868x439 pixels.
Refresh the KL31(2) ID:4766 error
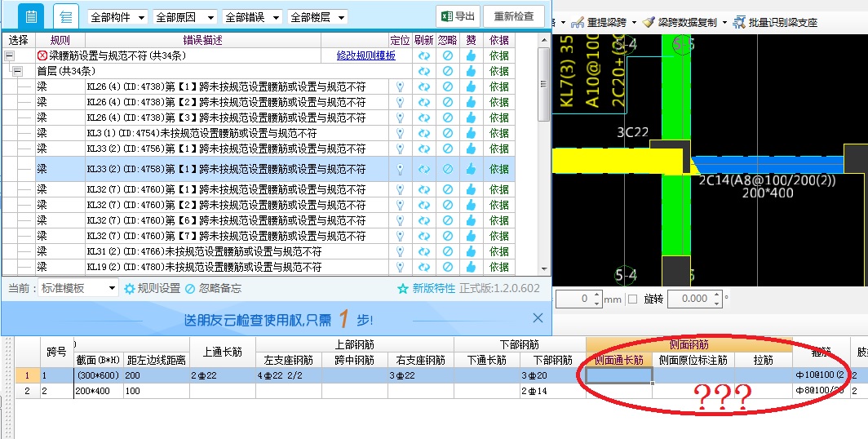point(424,251)
